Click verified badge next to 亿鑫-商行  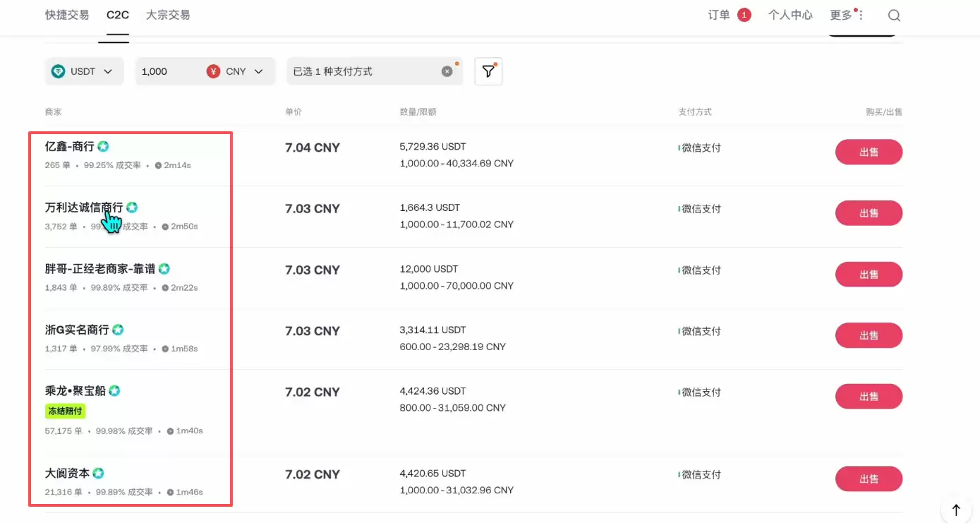[103, 147]
